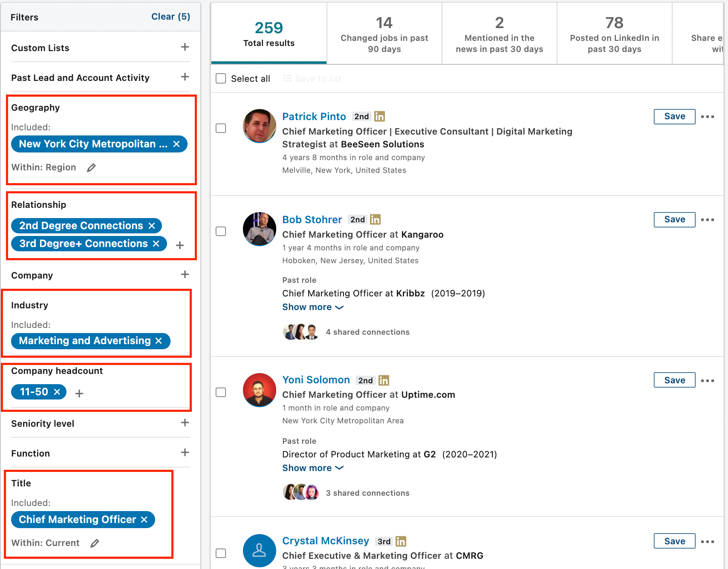
Task: Add another Relationship filter with plus icon
Action: 180,245
